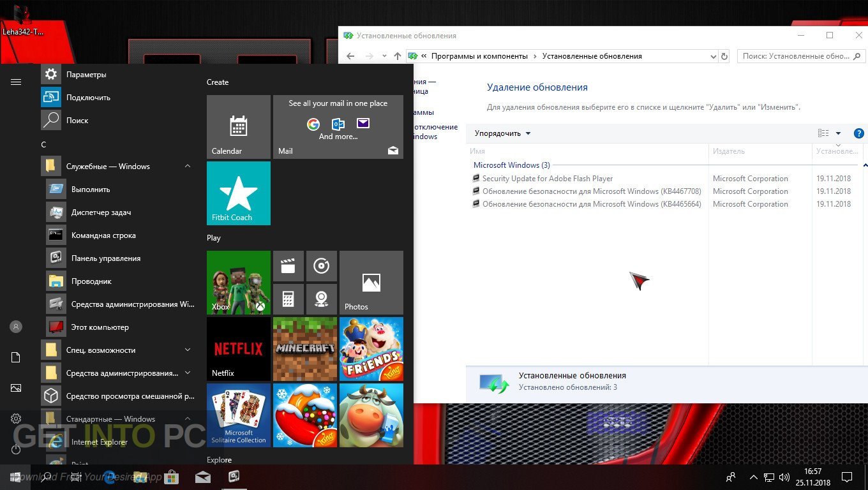Open Параметры in the app list
This screenshot has width=868, height=490.
click(x=118, y=75)
